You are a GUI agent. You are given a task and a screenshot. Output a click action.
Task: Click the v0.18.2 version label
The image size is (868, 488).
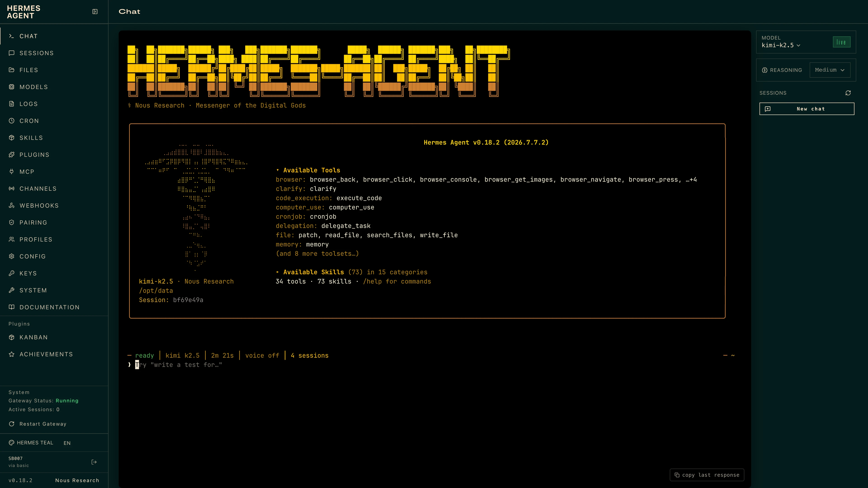pyautogui.click(x=21, y=481)
